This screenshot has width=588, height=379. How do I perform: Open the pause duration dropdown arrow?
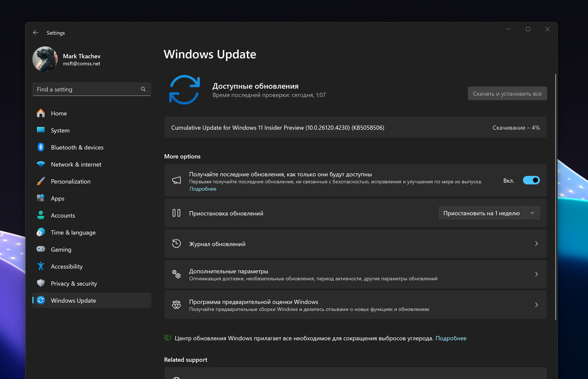pos(532,213)
